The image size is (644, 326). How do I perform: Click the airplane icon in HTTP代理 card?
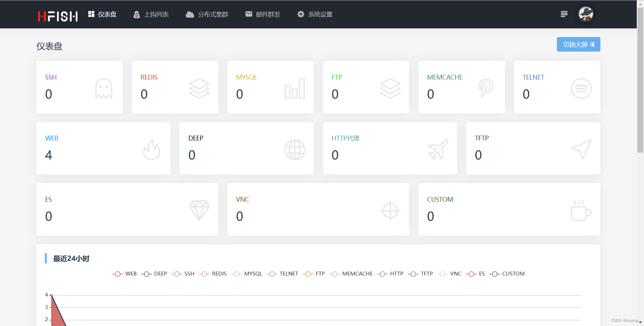coord(438,150)
